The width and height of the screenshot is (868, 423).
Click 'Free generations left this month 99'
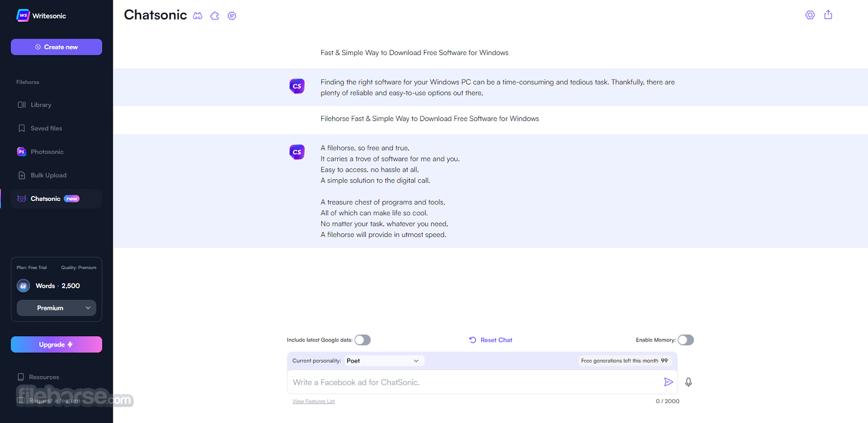[625, 361]
